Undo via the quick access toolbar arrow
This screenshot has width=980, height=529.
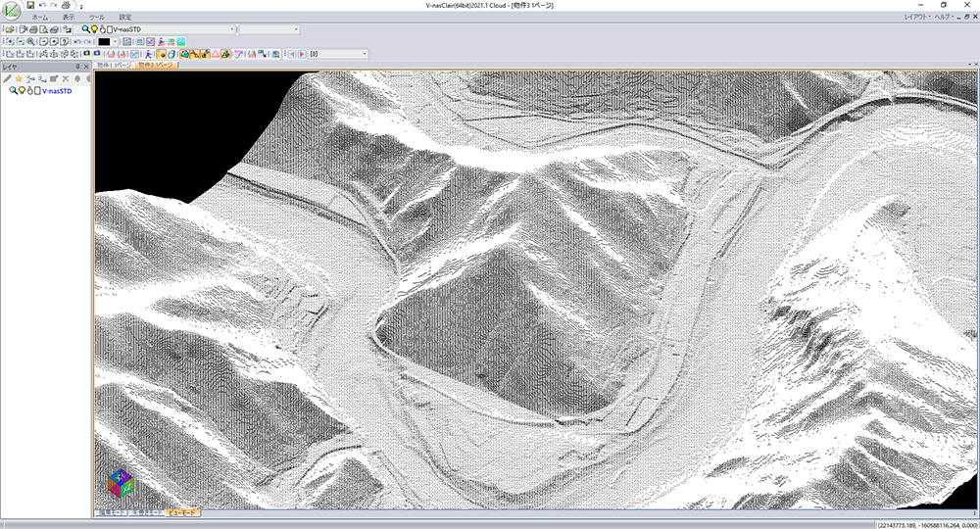42,5
